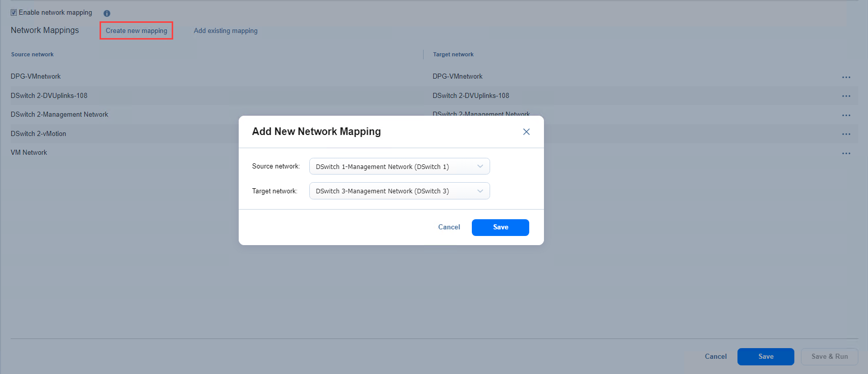868x374 pixels.
Task: Click the bottom Save button on page
Action: (x=765, y=357)
